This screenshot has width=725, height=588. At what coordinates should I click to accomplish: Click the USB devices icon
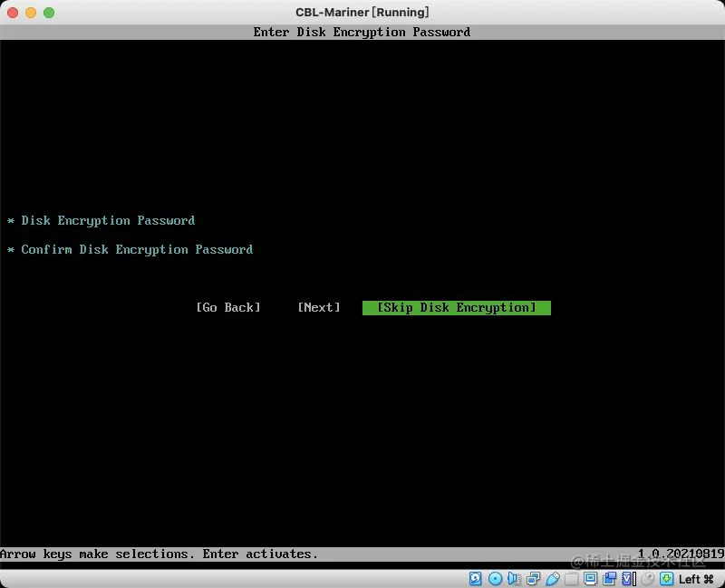[x=552, y=579]
